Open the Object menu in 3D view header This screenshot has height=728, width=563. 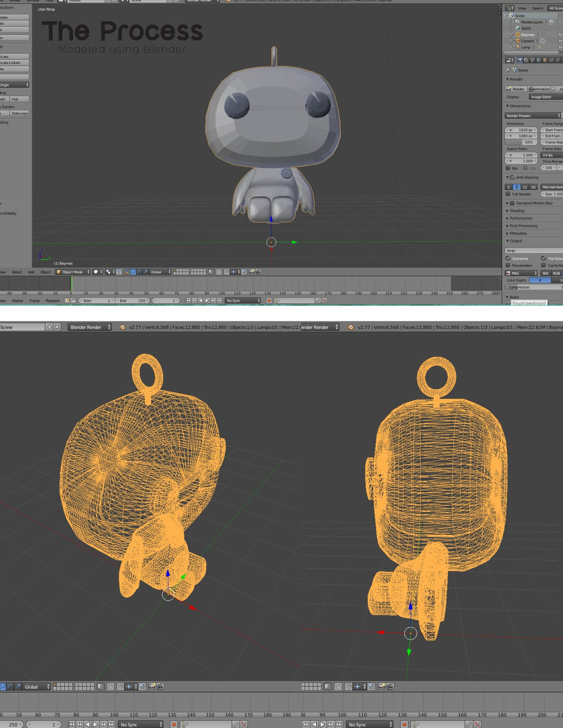[46, 272]
